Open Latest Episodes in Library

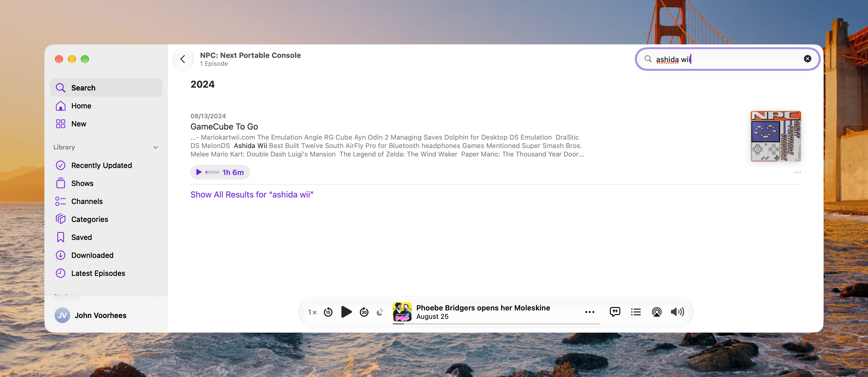(106, 273)
